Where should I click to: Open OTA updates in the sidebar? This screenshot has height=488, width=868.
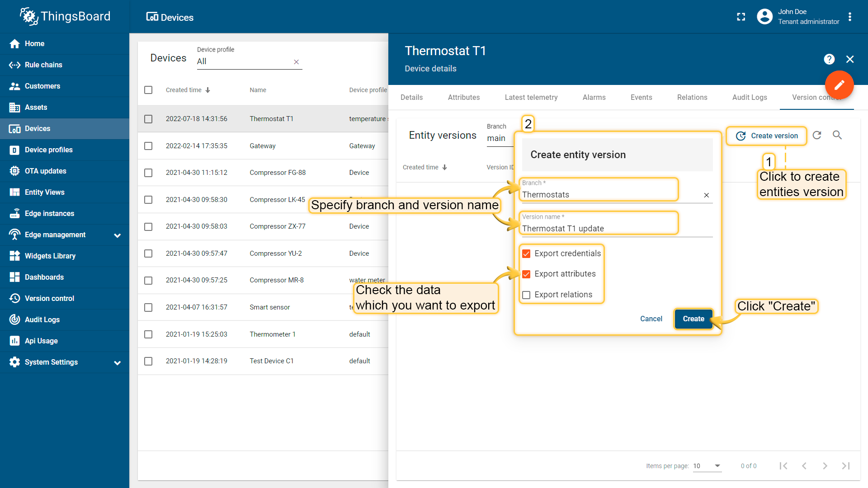click(x=65, y=171)
